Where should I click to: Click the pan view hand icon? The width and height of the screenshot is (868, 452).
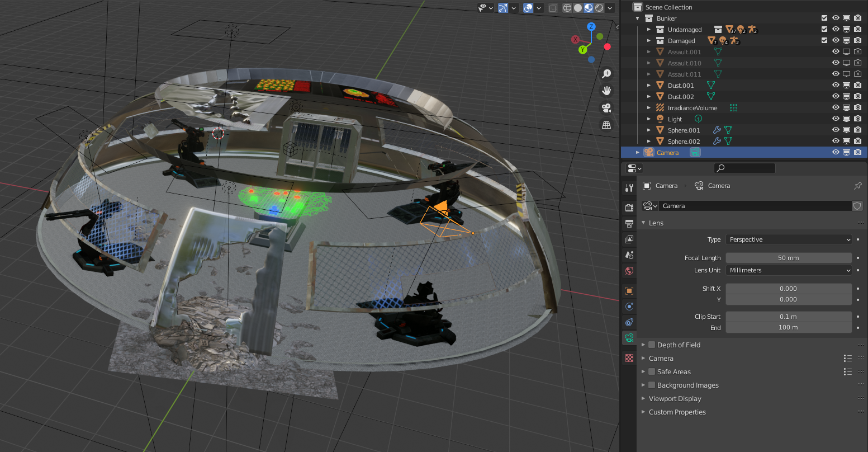click(606, 91)
